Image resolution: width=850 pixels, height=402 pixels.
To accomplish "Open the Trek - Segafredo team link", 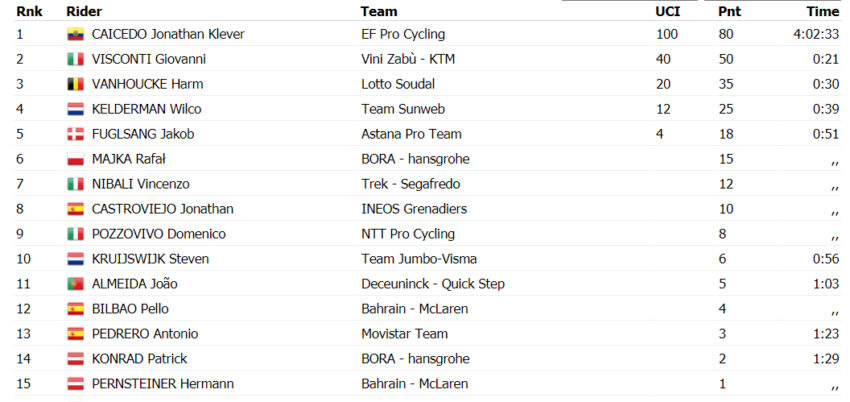I will click(410, 184).
